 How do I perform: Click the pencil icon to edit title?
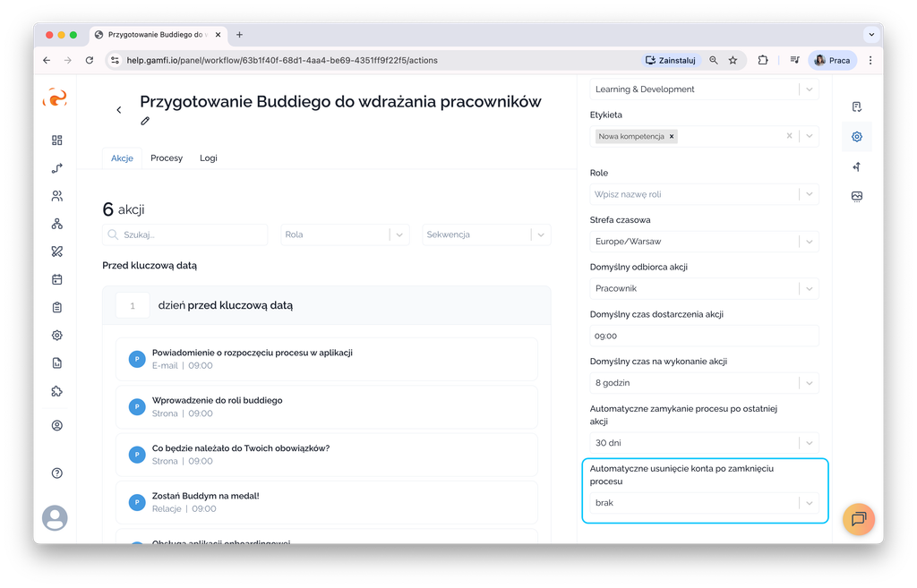(145, 121)
